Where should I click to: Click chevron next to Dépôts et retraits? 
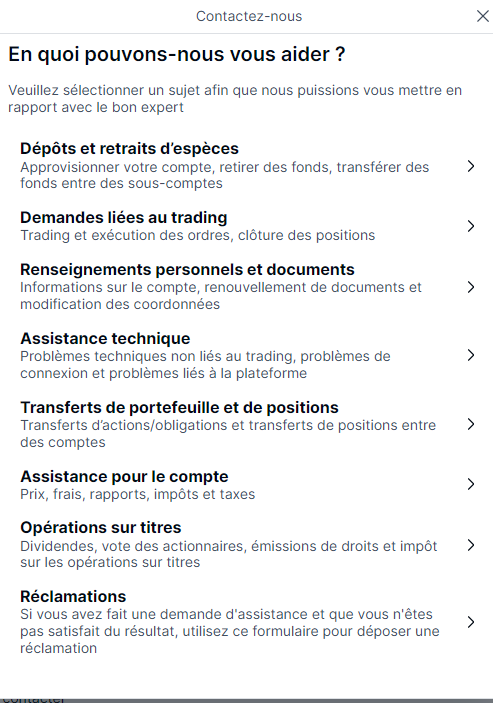click(x=471, y=166)
